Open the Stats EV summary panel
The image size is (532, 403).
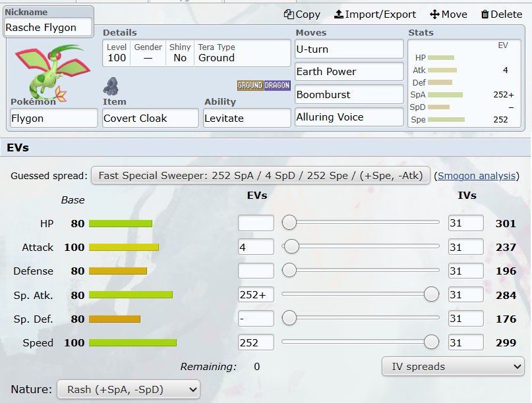coord(464,82)
